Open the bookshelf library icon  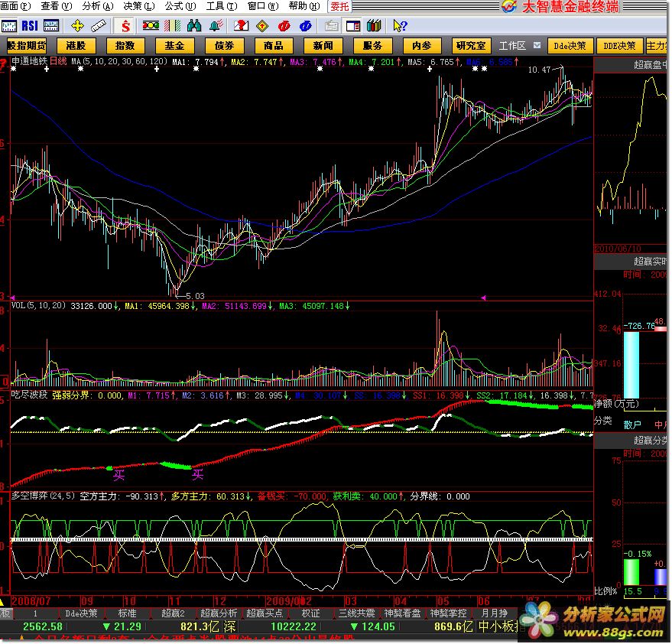tap(374, 26)
